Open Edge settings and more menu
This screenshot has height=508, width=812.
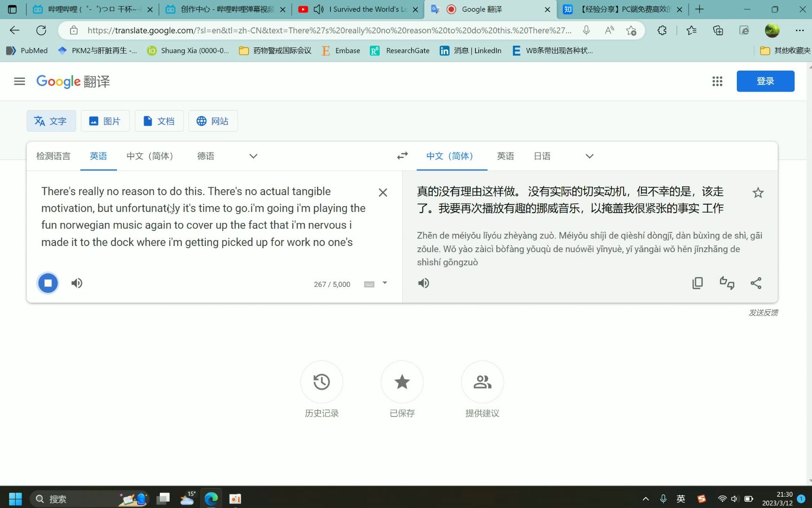coord(800,31)
